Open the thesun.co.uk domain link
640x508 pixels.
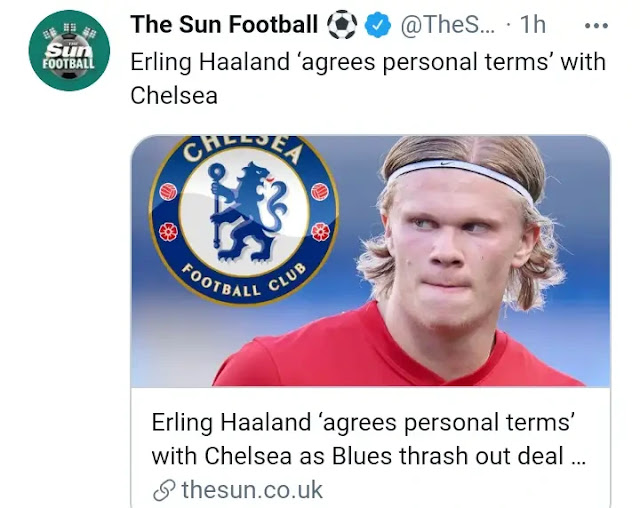(x=252, y=489)
